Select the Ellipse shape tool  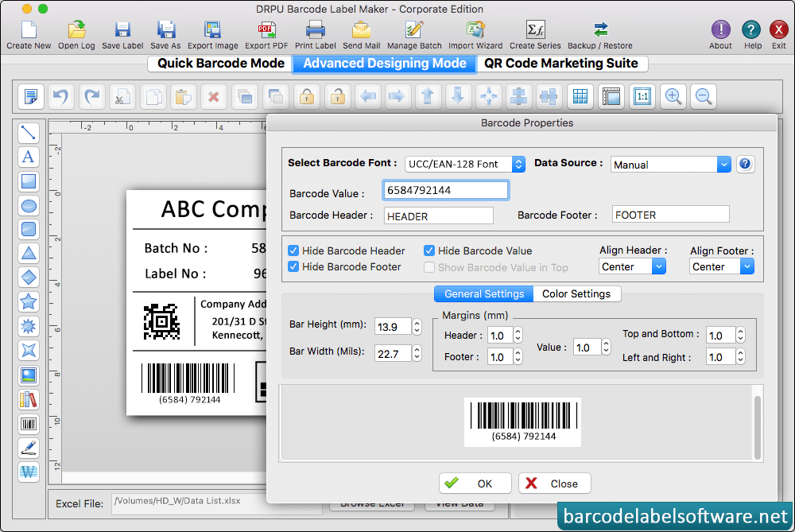click(29, 206)
